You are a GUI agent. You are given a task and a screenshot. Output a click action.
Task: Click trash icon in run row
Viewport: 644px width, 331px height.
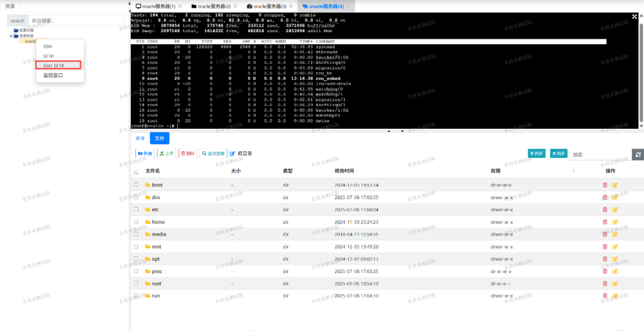pyautogui.click(x=605, y=296)
